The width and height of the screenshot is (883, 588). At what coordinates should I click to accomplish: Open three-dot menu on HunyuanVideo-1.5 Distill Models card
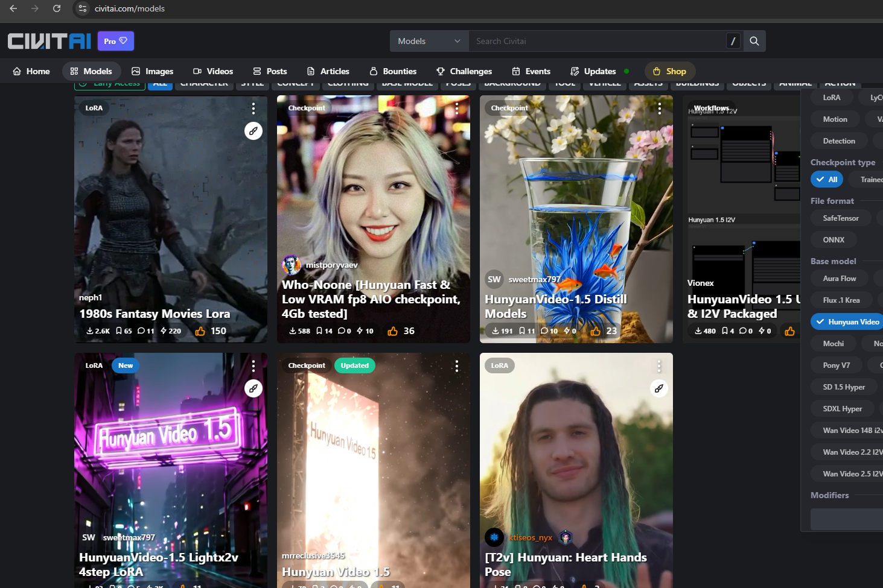(x=660, y=109)
